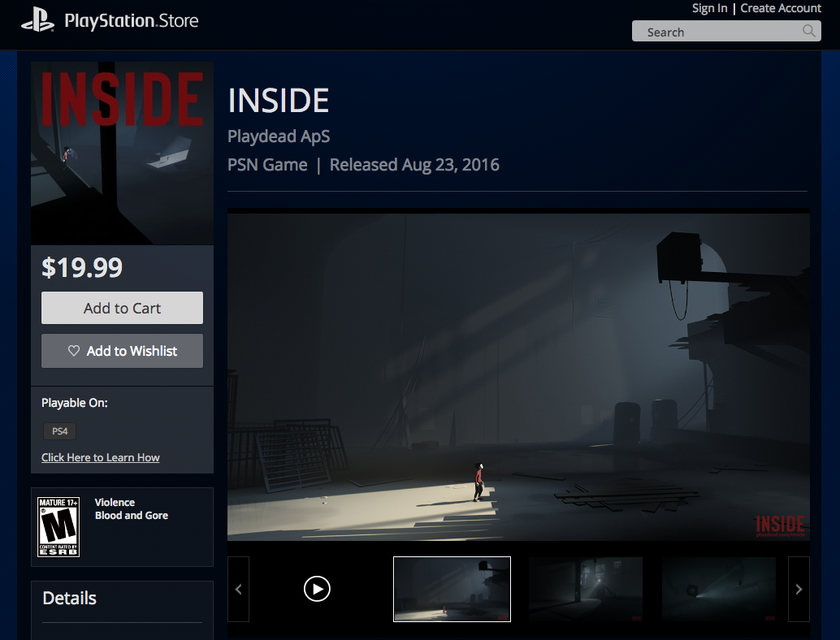Click the INSIDE game cover art

(x=122, y=154)
